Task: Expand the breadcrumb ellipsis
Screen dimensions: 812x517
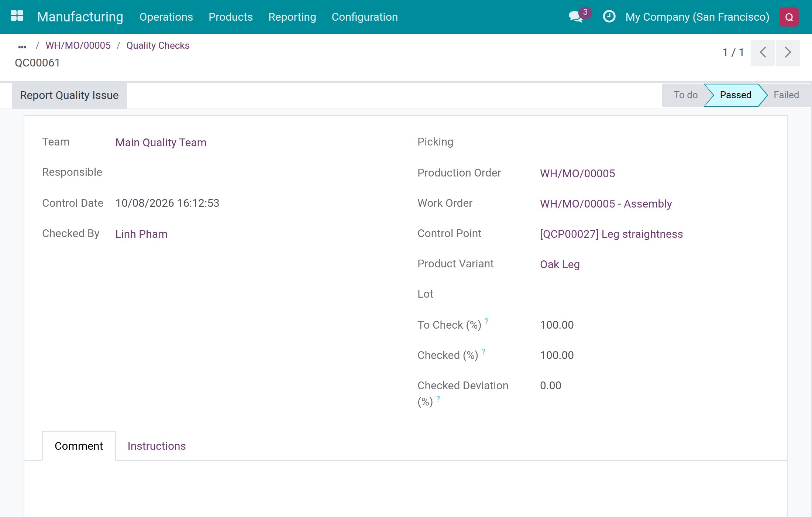Action: pos(22,46)
